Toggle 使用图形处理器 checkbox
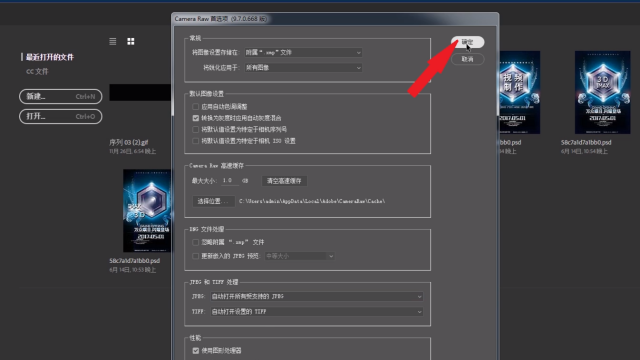The width and height of the screenshot is (640, 360). pos(196,351)
